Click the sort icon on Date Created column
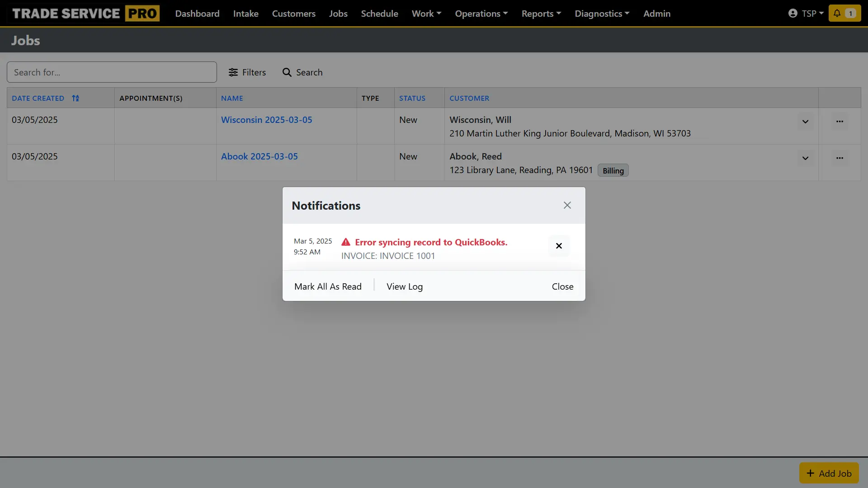 point(76,98)
